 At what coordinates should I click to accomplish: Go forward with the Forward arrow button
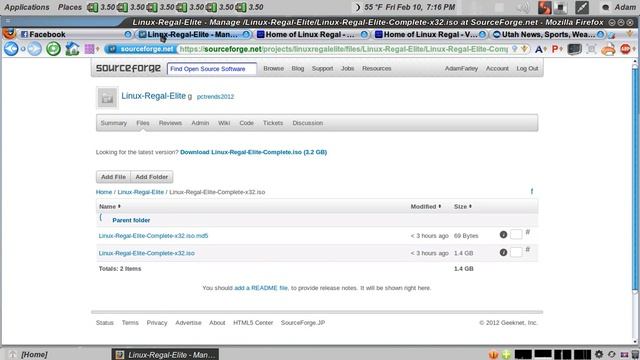[35, 49]
